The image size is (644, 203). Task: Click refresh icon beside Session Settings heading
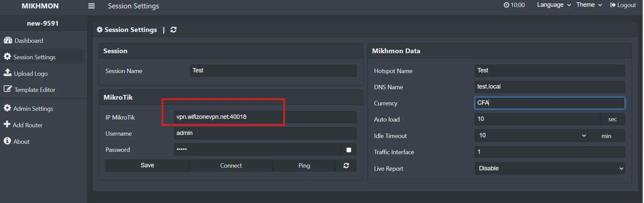click(x=174, y=30)
